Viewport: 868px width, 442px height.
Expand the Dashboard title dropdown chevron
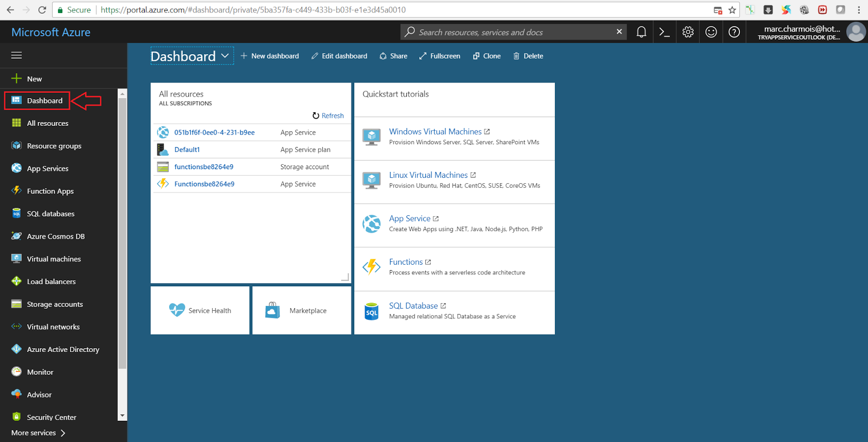coord(225,56)
